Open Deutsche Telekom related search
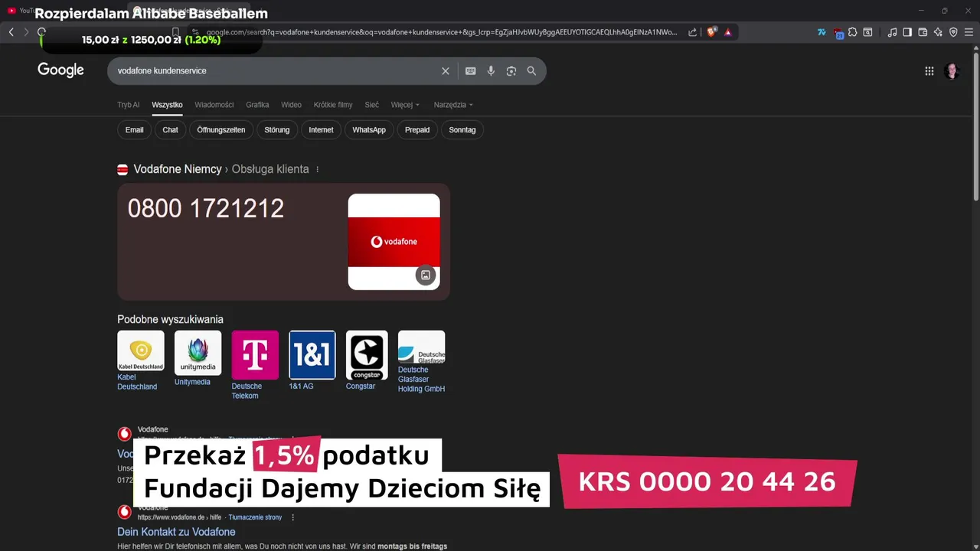Image resolution: width=980 pixels, height=551 pixels. point(255,365)
